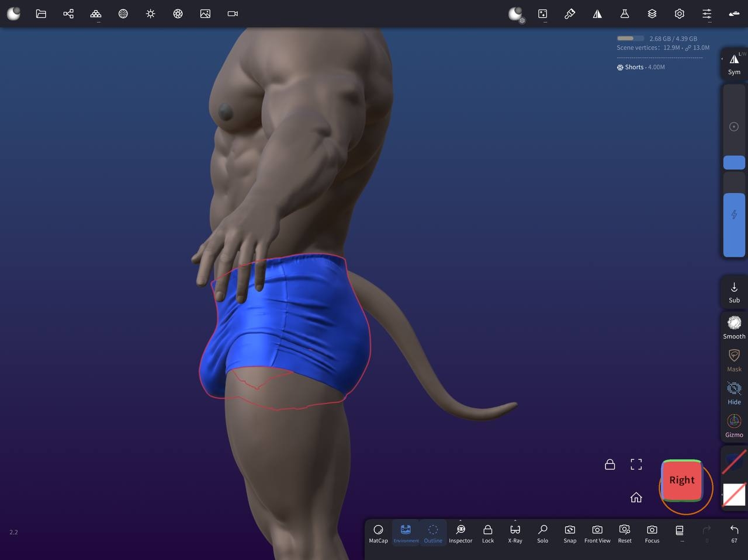Expand the bottom toolbar's more options menu
The image size is (748, 560).
[x=680, y=533]
